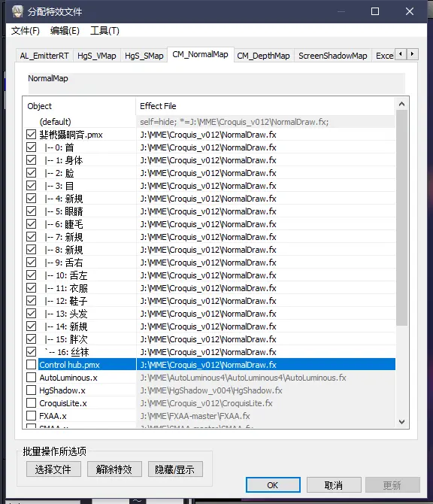This screenshot has height=504, width=433.
Task: Switch to the AL_EmitterRT tab
Action: pyautogui.click(x=44, y=56)
